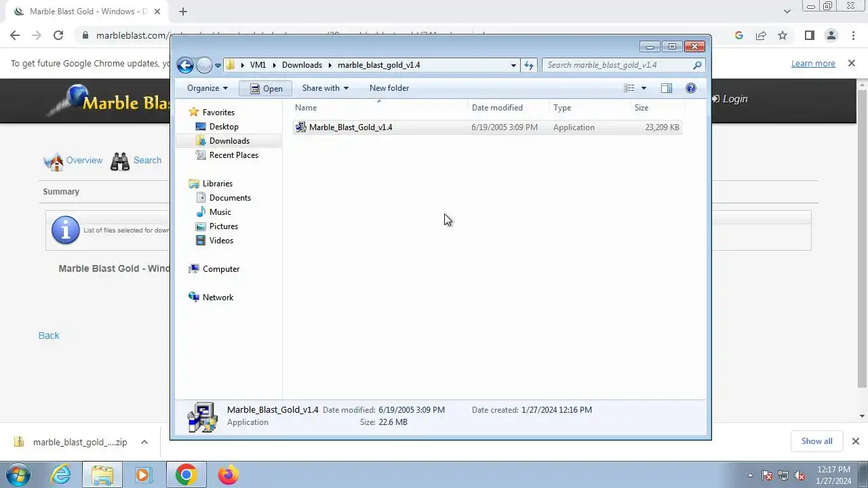Click New folder in Explorer toolbar
The width and height of the screenshot is (868, 488).
tap(389, 88)
